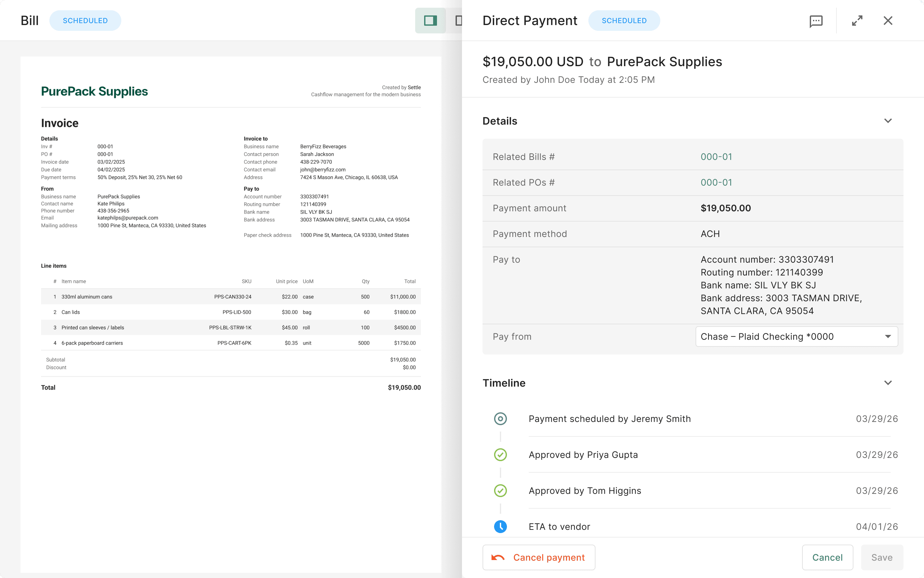Image resolution: width=924 pixels, height=578 pixels.
Task: Click the ACH payment method value
Action: (710, 233)
